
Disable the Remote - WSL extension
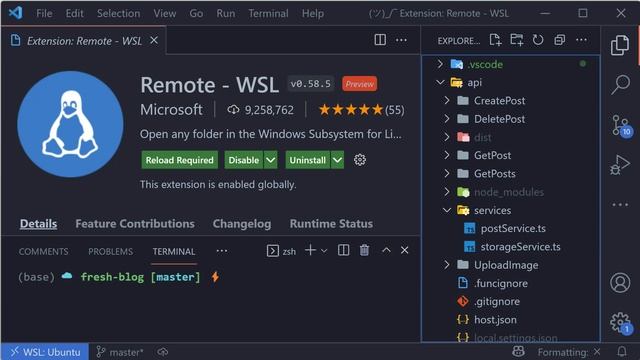244,160
